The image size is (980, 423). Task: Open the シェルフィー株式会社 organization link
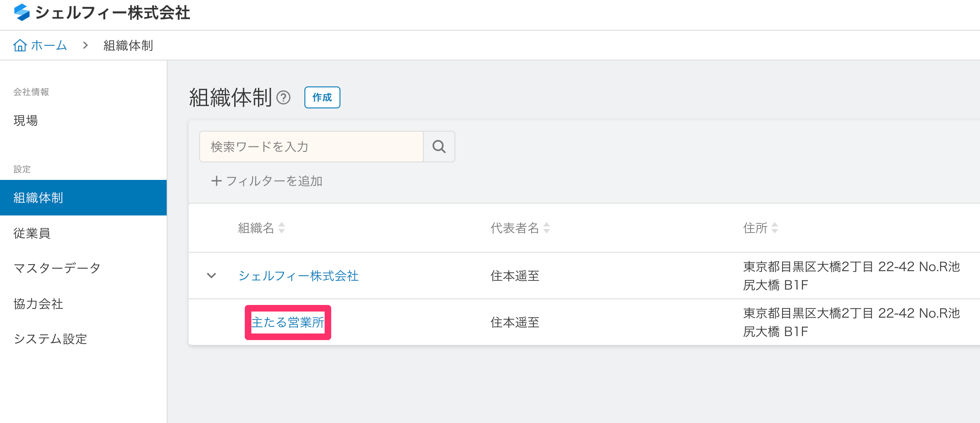coord(298,276)
